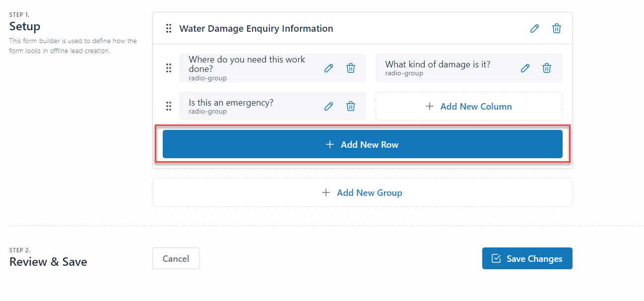The height and width of the screenshot is (301, 644).
Task: Click the plus icon in Add New Group
Action: point(326,192)
